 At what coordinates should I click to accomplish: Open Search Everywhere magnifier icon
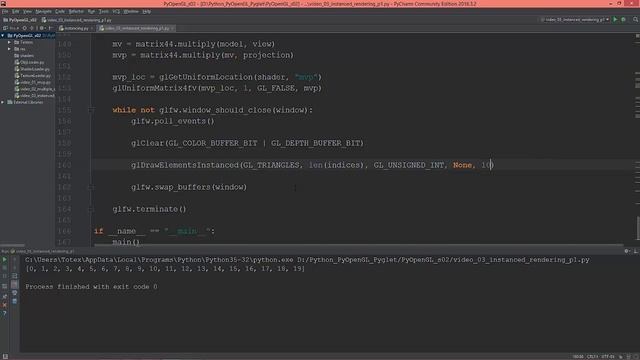click(636, 20)
